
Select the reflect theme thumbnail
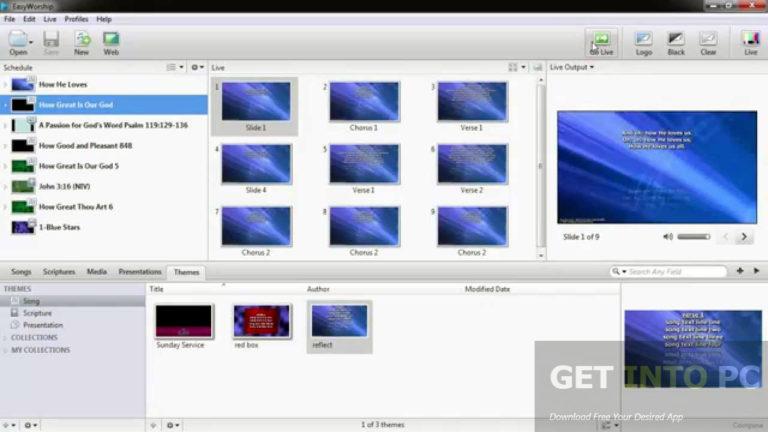pyautogui.click(x=339, y=321)
